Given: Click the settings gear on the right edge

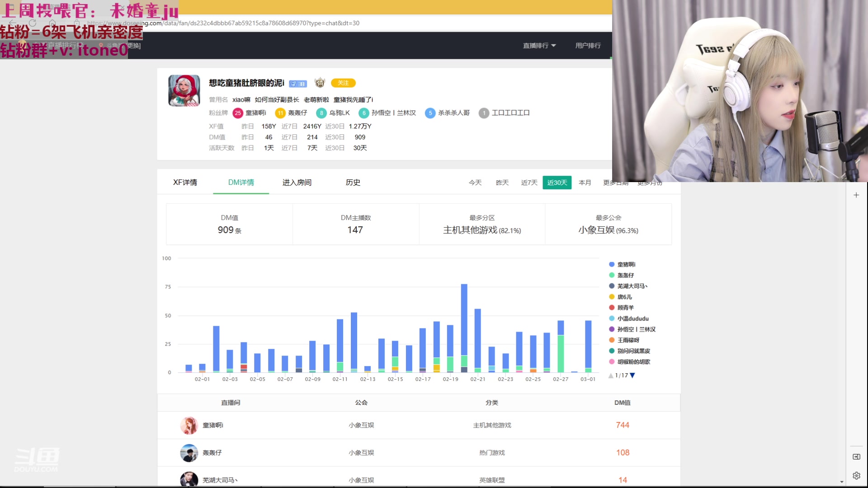Looking at the screenshot, I should coord(856,475).
